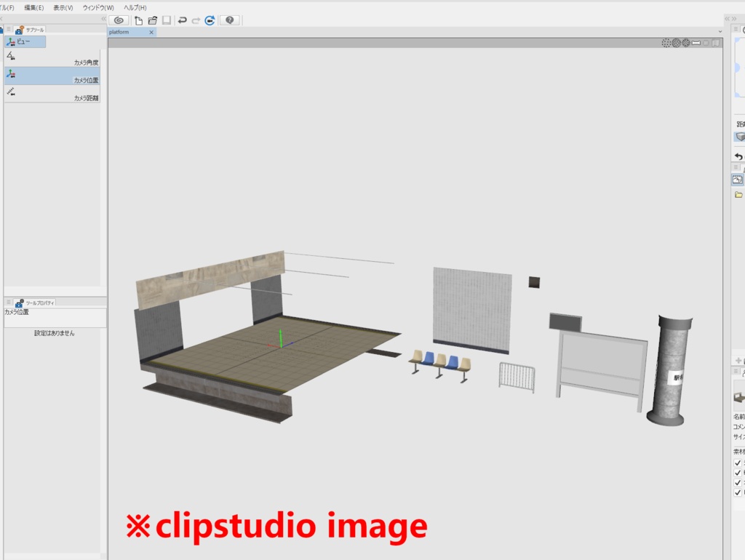The image size is (745, 560).
Task: Toggle the third checkbox in the material settings
Action: (736, 482)
